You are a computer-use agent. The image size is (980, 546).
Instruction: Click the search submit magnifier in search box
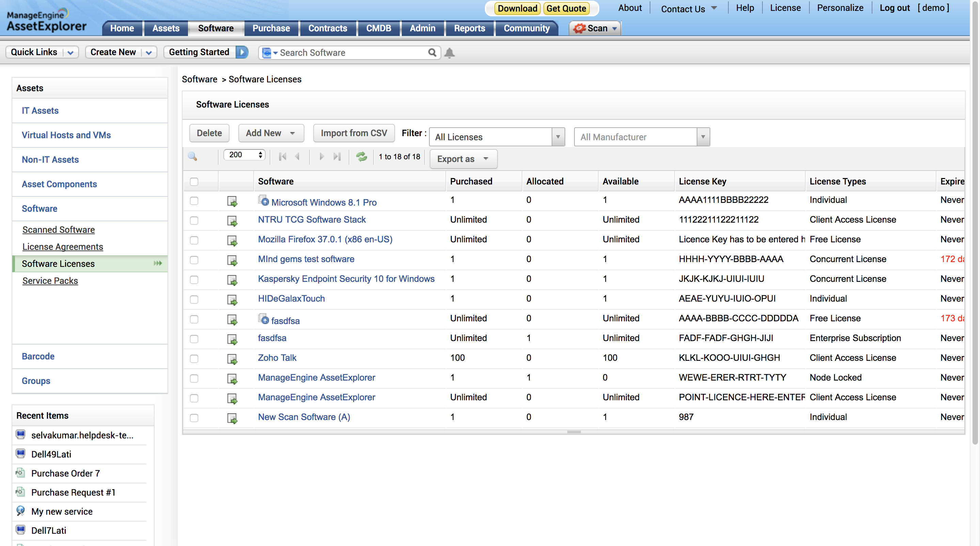coord(432,52)
